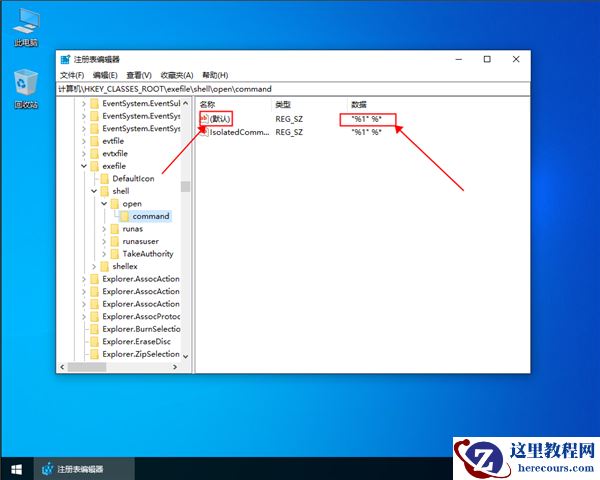Select the shell folder icon

104,191
